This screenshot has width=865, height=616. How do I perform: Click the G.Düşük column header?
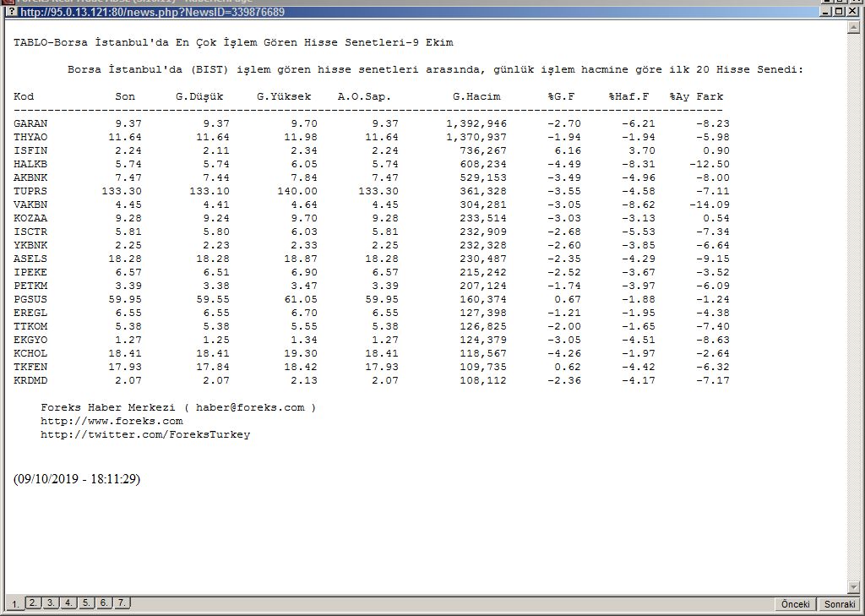[199, 96]
